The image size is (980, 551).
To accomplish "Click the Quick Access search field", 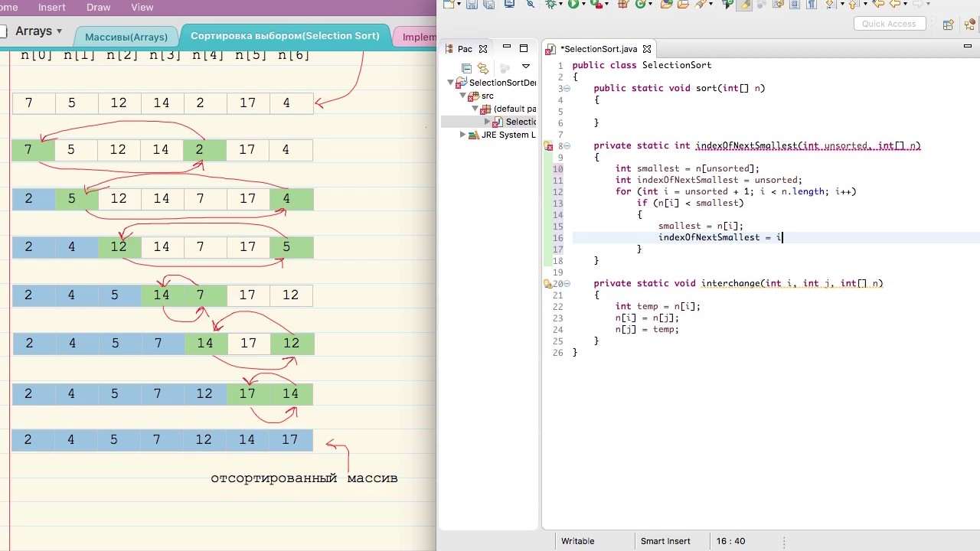I will tap(889, 24).
